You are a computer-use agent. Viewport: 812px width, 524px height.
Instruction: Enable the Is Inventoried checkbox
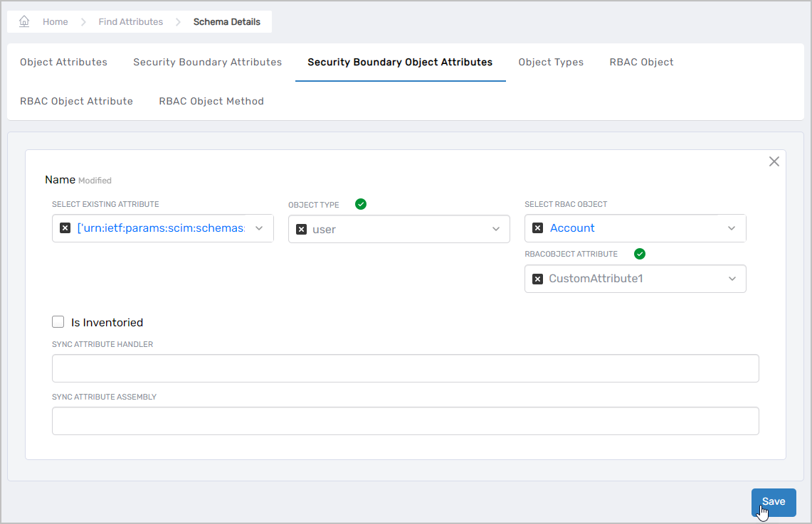click(x=58, y=322)
